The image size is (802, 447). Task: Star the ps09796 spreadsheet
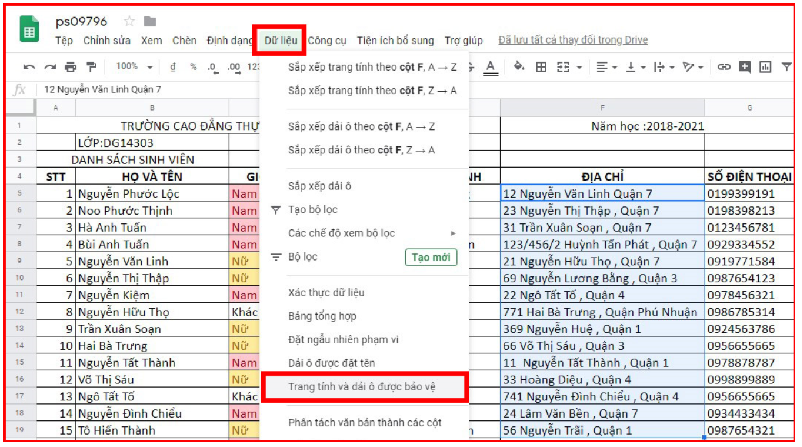129,21
